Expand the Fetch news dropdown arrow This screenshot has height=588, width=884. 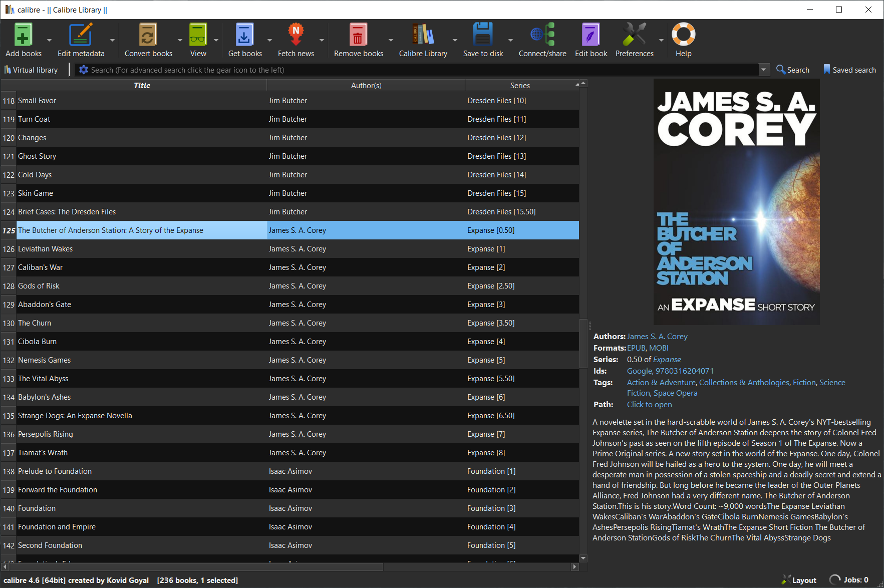(322, 40)
